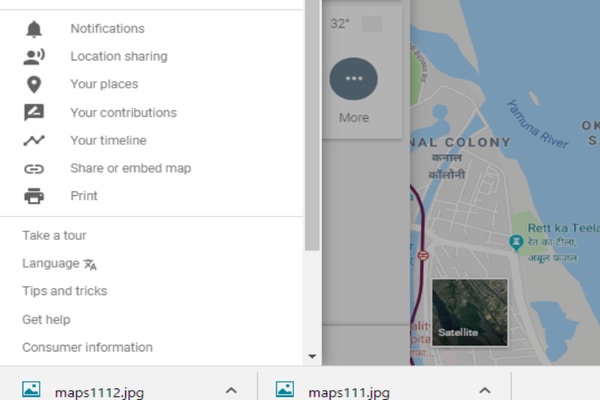600x400 pixels.
Task: Expand the maps1112.jpg download options chevron
Action: point(231,390)
